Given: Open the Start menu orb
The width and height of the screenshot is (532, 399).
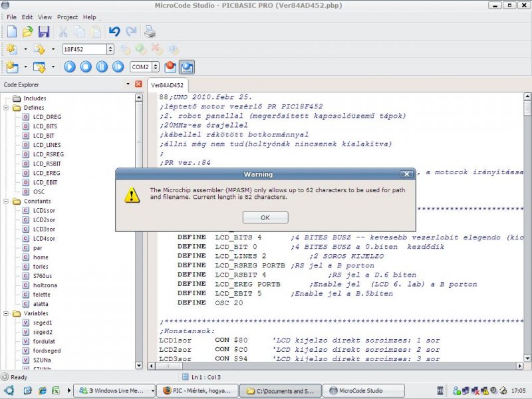Looking at the screenshot, I should [9, 390].
